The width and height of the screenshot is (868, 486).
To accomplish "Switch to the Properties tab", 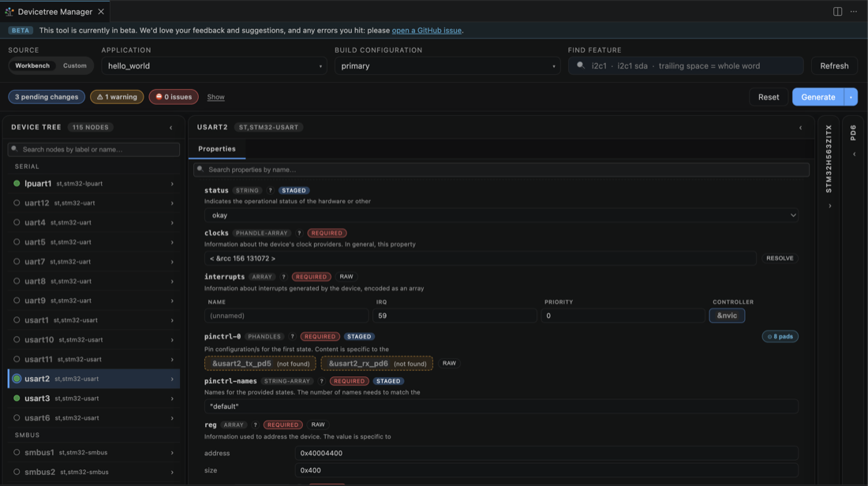I will (217, 149).
